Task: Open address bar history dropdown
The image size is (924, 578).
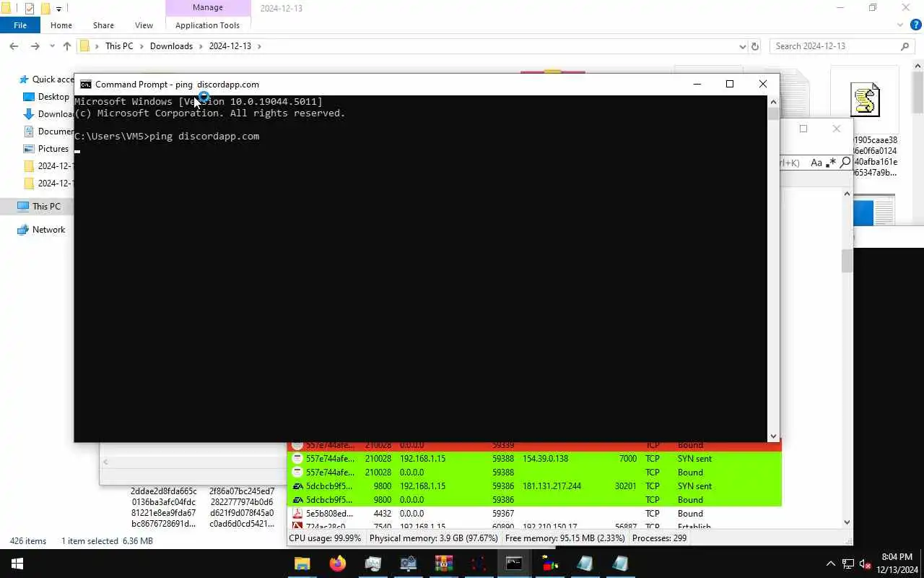Action: point(743,46)
